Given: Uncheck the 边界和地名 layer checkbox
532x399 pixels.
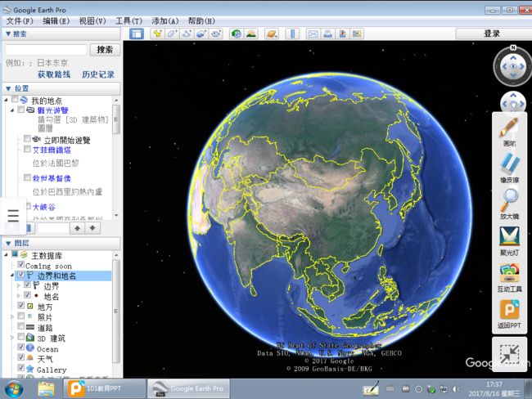Looking at the screenshot, I should (x=20, y=275).
